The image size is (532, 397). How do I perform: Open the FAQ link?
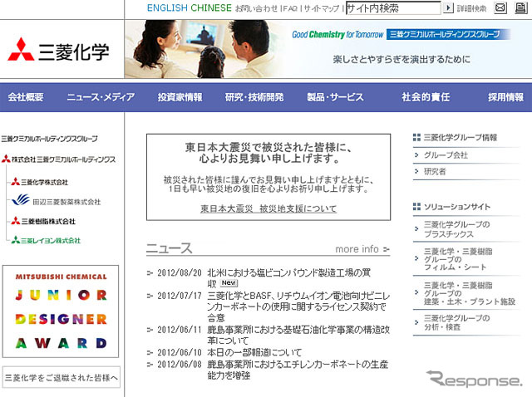point(290,8)
